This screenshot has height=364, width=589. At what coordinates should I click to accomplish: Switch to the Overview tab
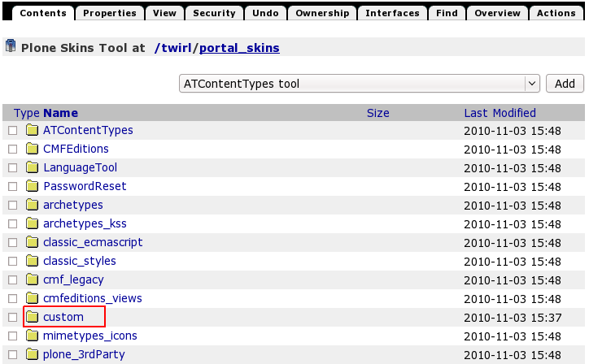pyautogui.click(x=497, y=13)
